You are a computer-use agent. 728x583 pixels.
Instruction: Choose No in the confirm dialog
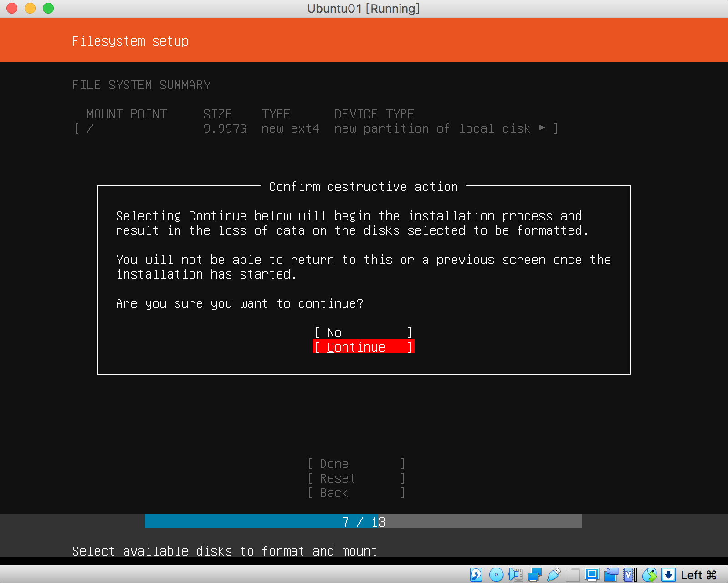(x=364, y=332)
